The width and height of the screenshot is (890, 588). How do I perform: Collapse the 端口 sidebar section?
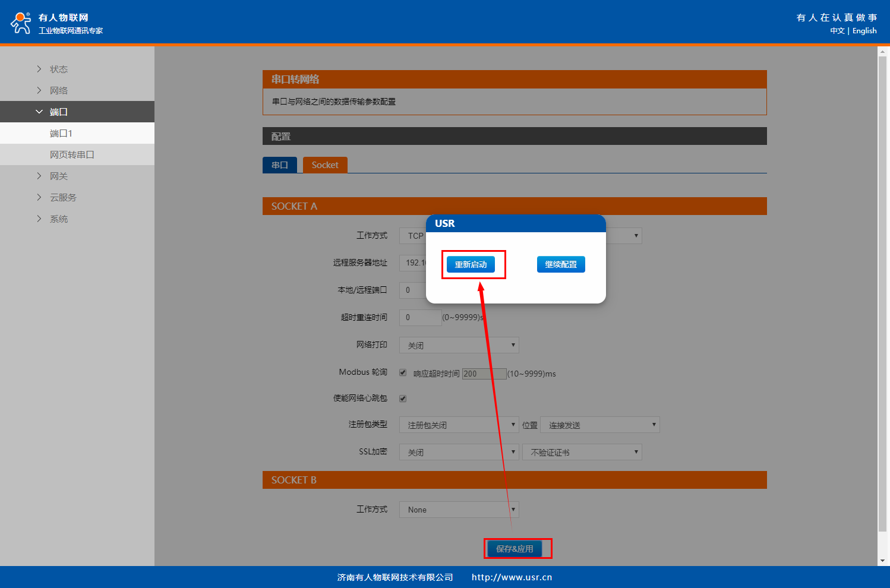pos(58,112)
